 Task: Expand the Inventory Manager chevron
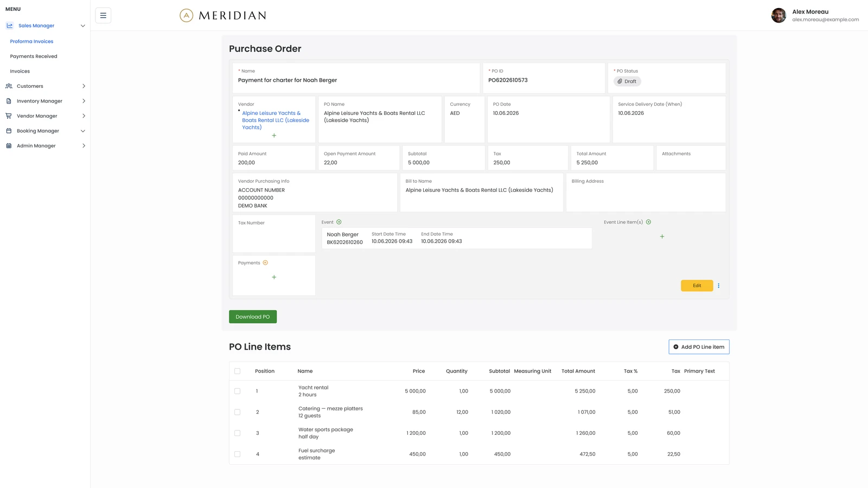click(84, 101)
